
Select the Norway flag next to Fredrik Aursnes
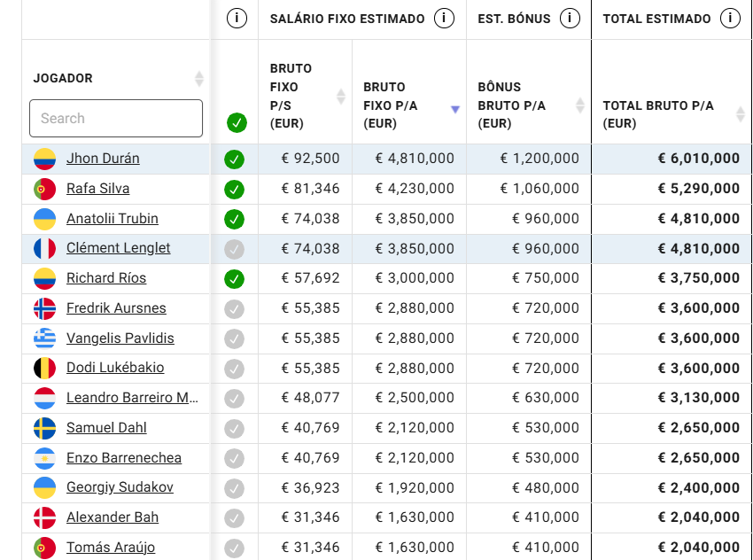coord(44,309)
